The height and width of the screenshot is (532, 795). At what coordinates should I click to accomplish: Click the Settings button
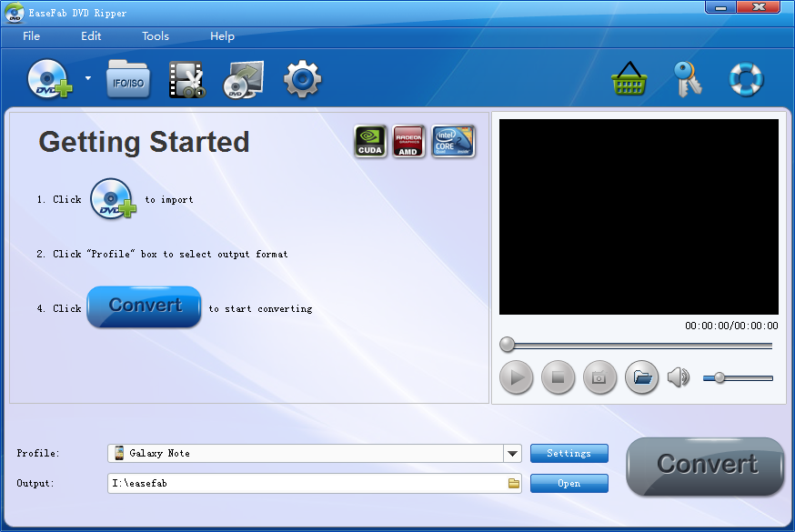[569, 454]
